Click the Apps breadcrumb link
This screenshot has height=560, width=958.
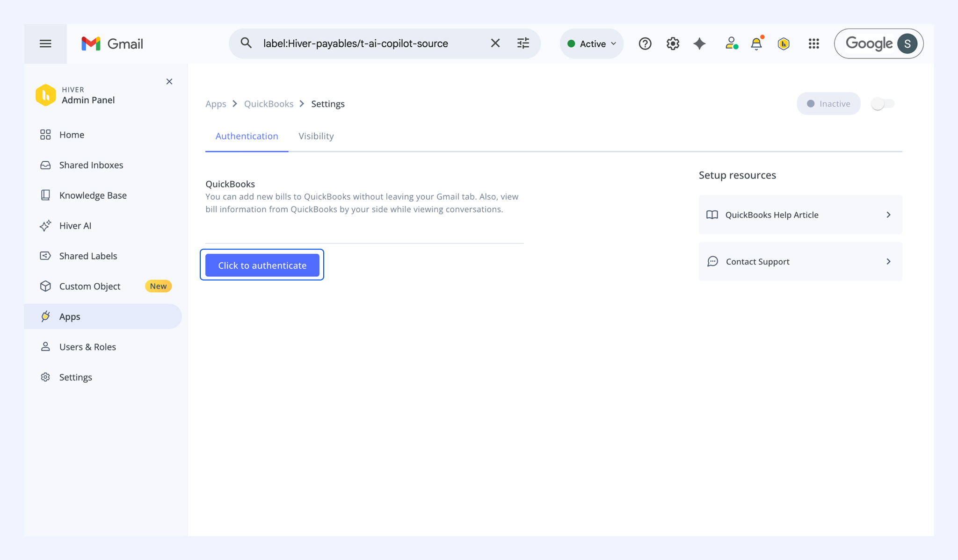coord(216,104)
